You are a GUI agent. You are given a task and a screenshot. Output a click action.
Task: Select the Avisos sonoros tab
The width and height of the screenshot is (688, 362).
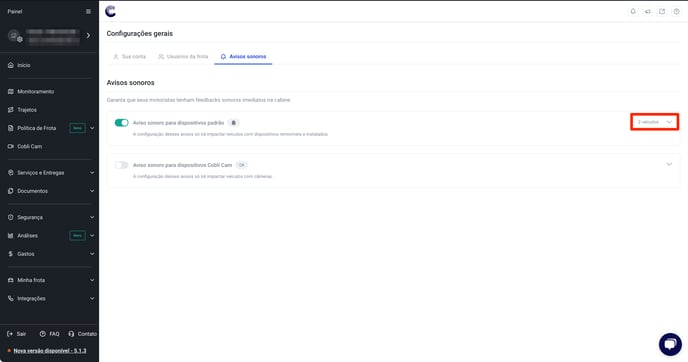(x=243, y=57)
